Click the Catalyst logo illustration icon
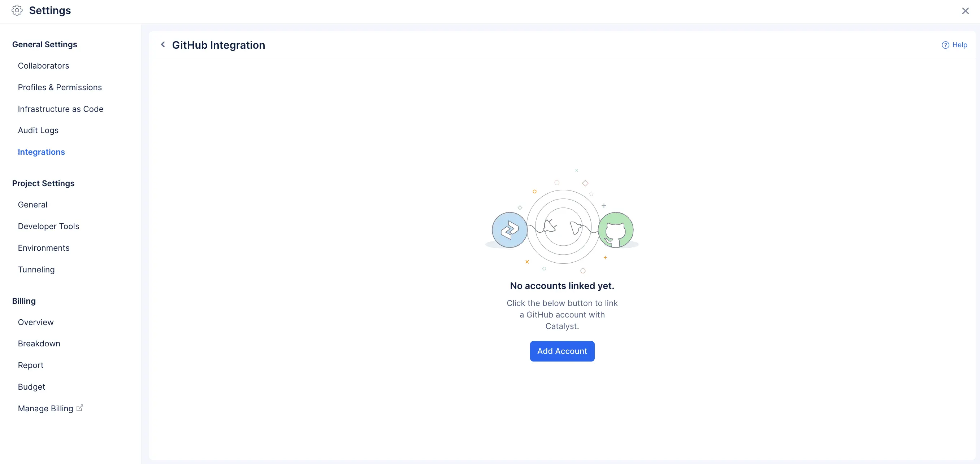 coord(509,230)
